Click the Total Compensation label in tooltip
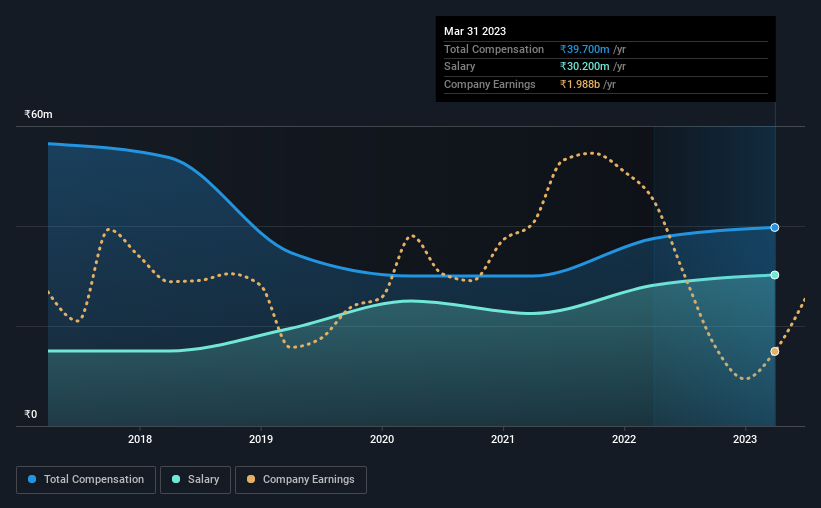 click(494, 49)
